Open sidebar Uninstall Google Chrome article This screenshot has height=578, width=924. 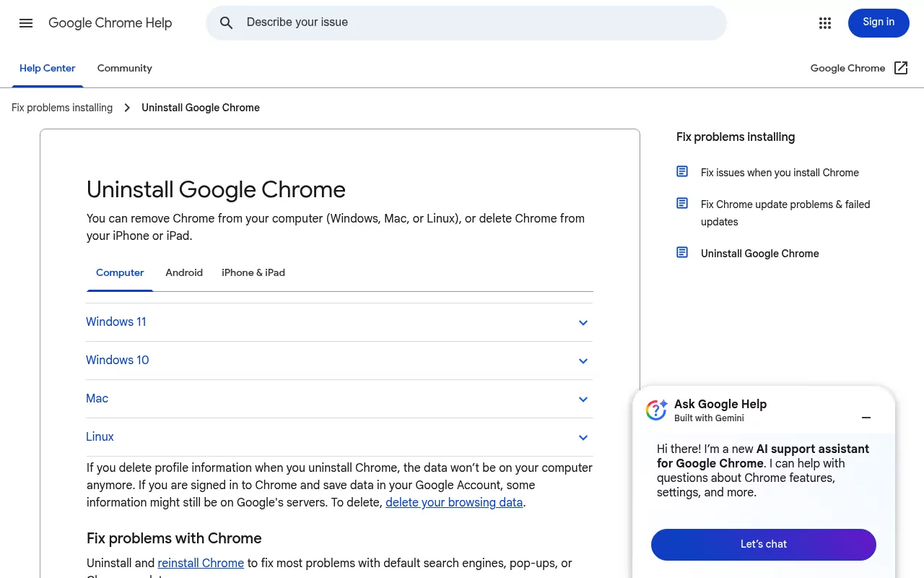(760, 254)
